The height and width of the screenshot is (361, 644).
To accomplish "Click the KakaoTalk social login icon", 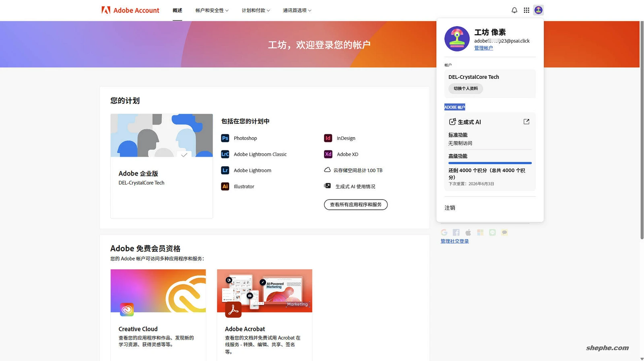I will [504, 232].
